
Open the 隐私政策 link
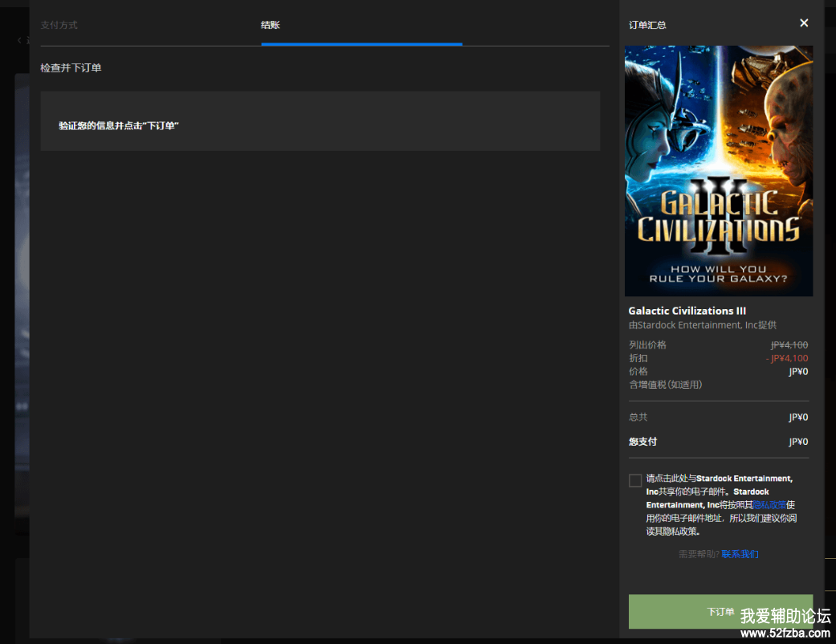(769, 505)
